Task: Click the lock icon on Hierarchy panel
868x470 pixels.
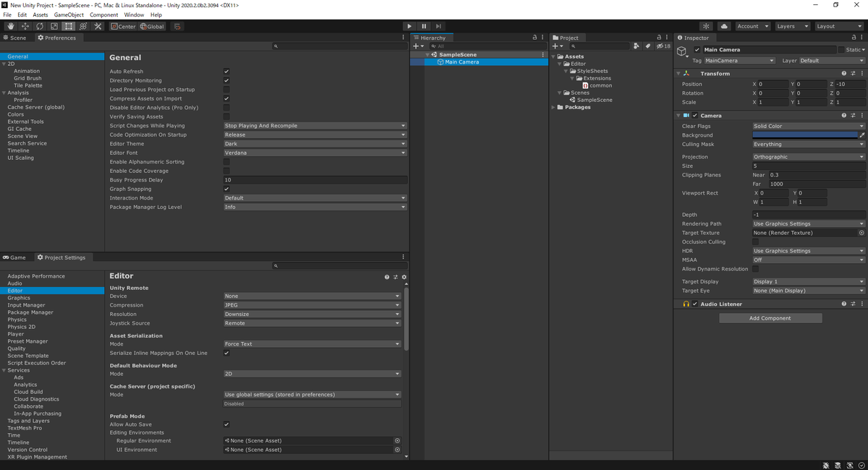Action: click(x=535, y=38)
